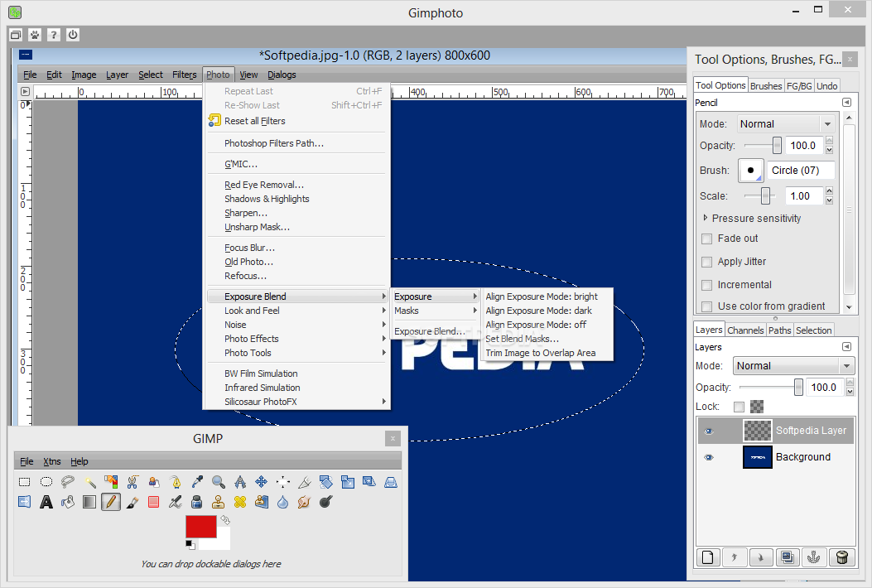
Task: Open the Photo Tools submenu
Action: click(x=297, y=353)
